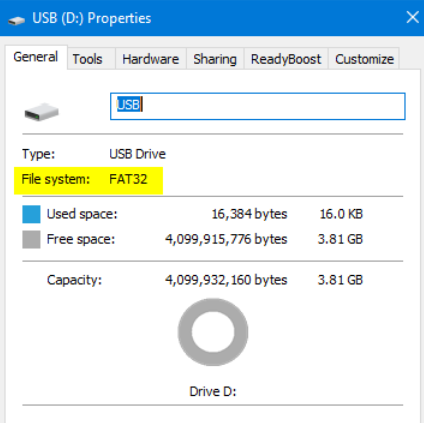Click the drive icon beside the name field
This screenshot has height=423, width=424.
click(x=41, y=112)
